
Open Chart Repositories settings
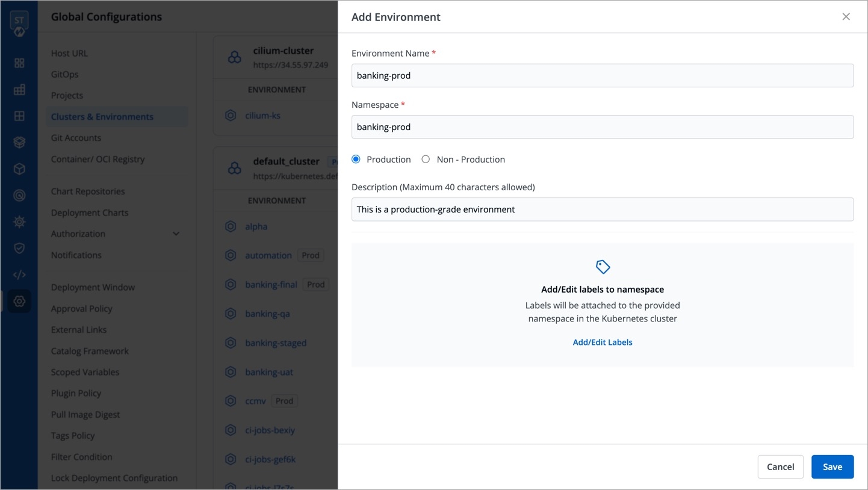[x=88, y=191]
